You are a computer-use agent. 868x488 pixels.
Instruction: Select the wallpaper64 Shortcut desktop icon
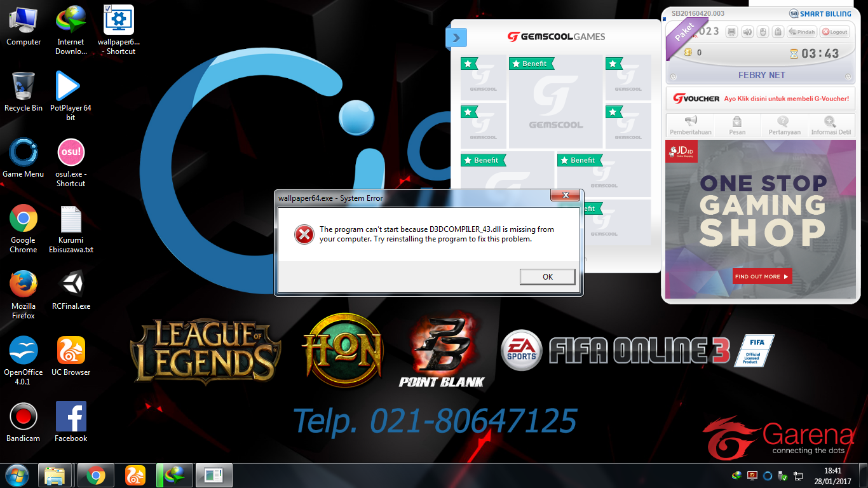(118, 30)
